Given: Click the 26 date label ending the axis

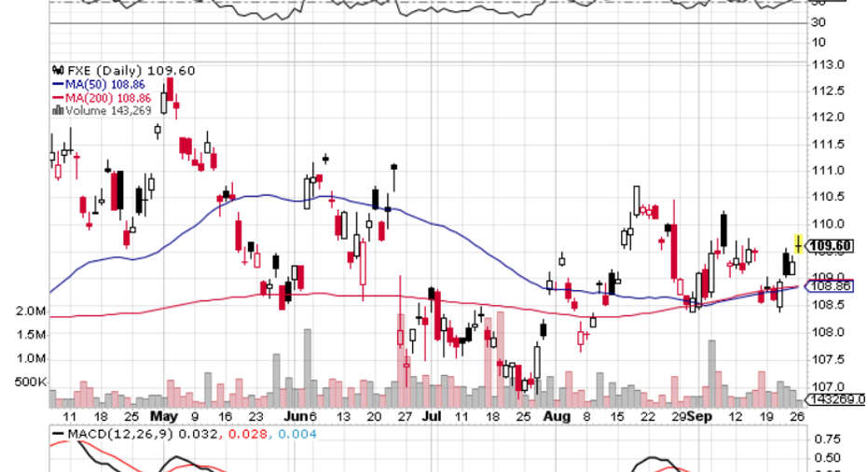Looking at the screenshot, I should [796, 417].
